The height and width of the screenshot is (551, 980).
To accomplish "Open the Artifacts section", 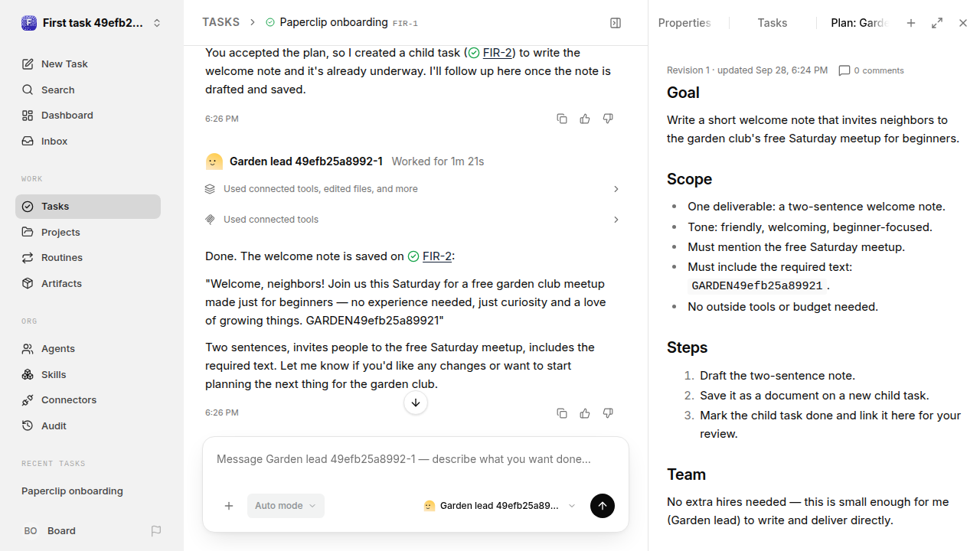I will point(88,284).
